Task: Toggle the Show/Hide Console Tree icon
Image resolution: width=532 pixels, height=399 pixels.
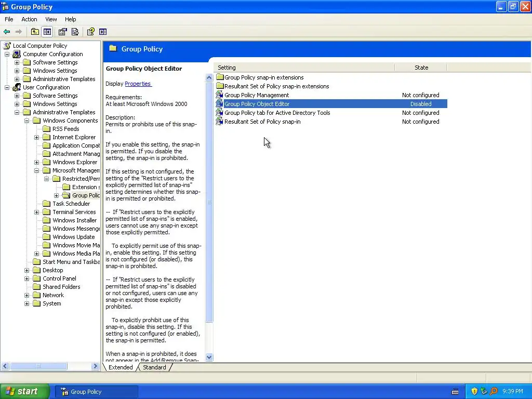Action: coord(47,32)
